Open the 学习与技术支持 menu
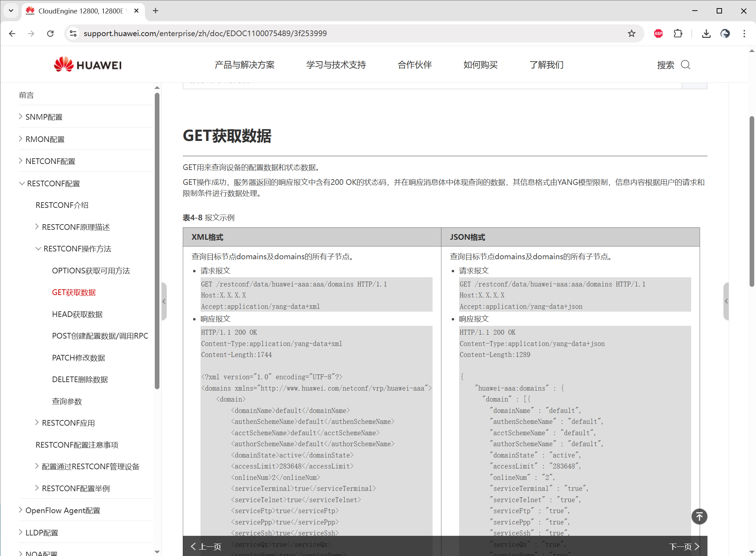Screen dimensions: 756x556 click(x=336, y=65)
